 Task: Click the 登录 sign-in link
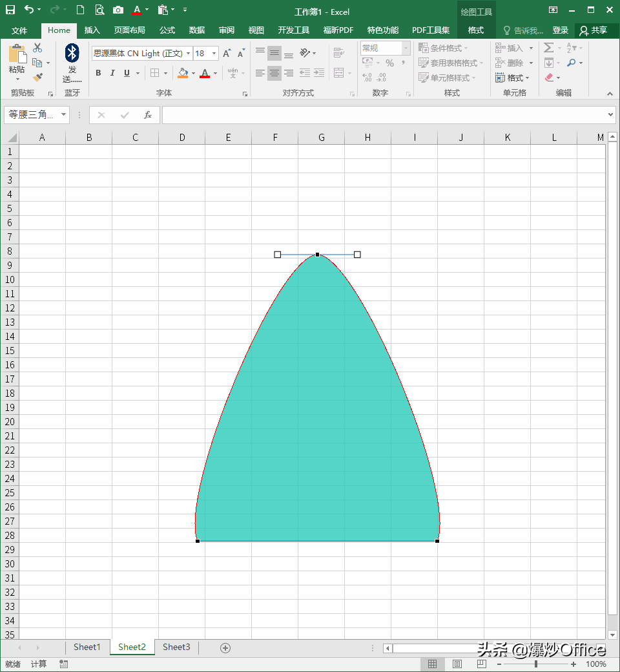pyautogui.click(x=561, y=30)
